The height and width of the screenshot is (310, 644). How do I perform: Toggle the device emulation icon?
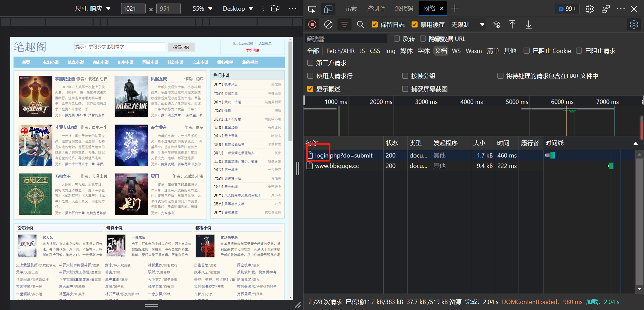pos(328,9)
